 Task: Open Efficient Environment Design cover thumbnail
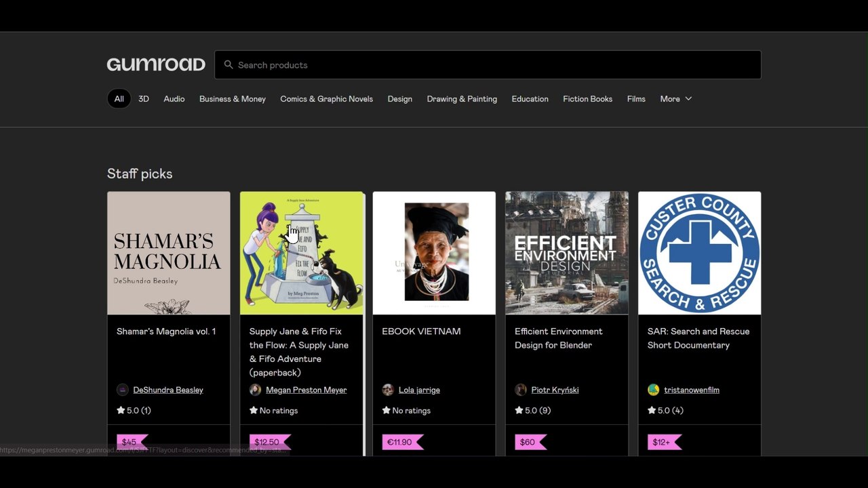[x=567, y=253]
